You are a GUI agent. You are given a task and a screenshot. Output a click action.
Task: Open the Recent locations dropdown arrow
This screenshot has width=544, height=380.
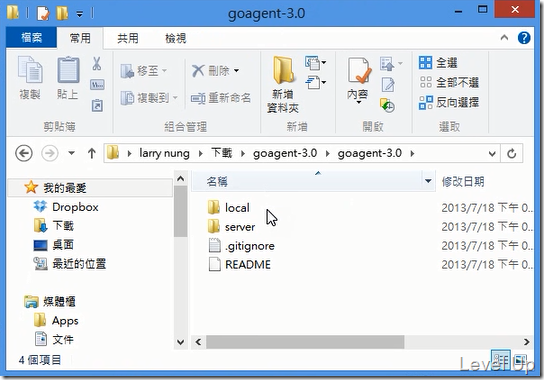pyautogui.click(x=71, y=153)
